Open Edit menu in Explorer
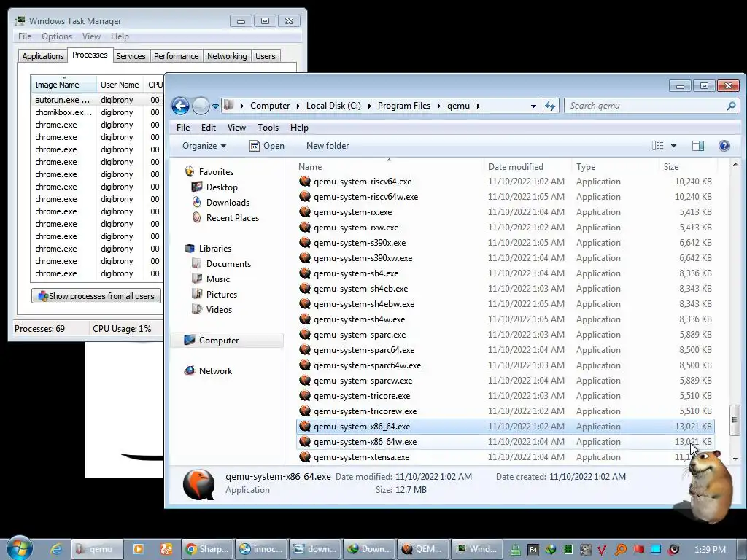Screen dimensions: 747x560 (x=208, y=128)
